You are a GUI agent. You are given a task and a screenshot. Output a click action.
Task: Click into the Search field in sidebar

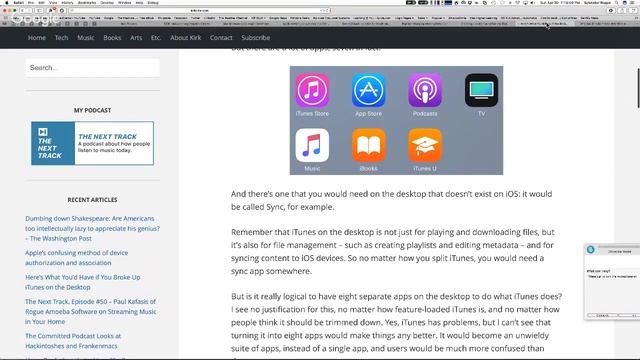click(93, 68)
